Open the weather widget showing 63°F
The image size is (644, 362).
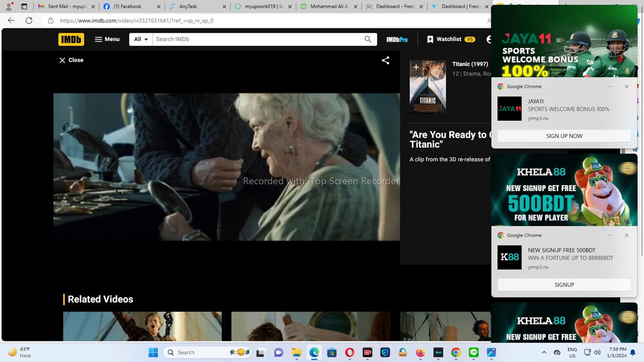coord(19,352)
